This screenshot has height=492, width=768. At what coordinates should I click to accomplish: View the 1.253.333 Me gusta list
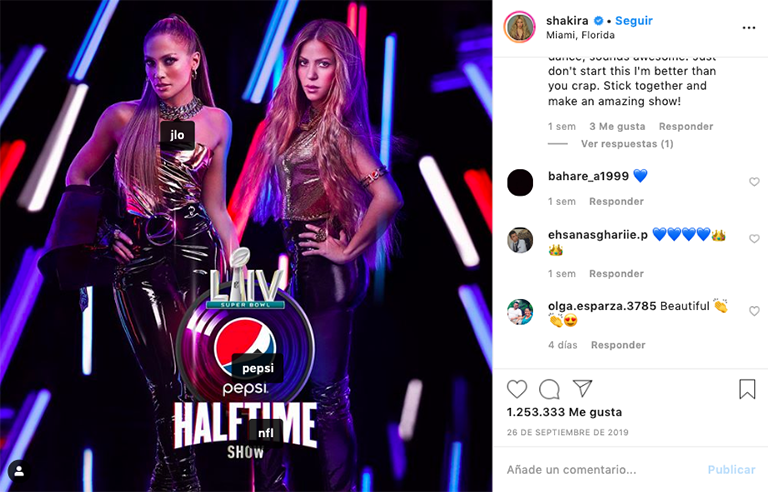pos(564,412)
